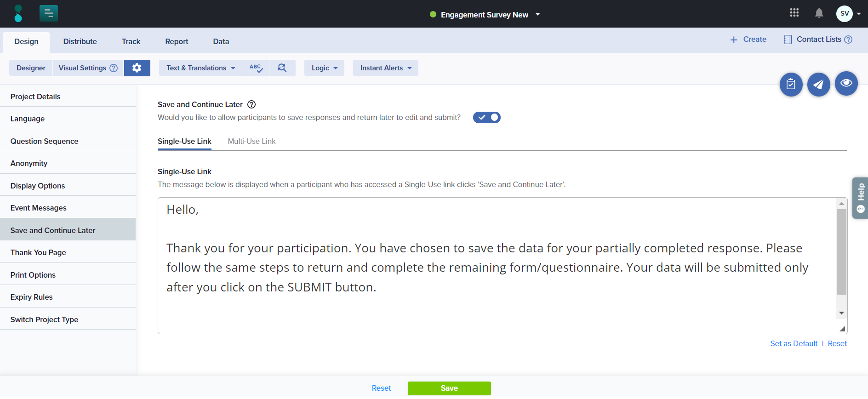The width and height of the screenshot is (868, 399).
Task: Expand the Text & Translations dropdown
Action: 200,68
